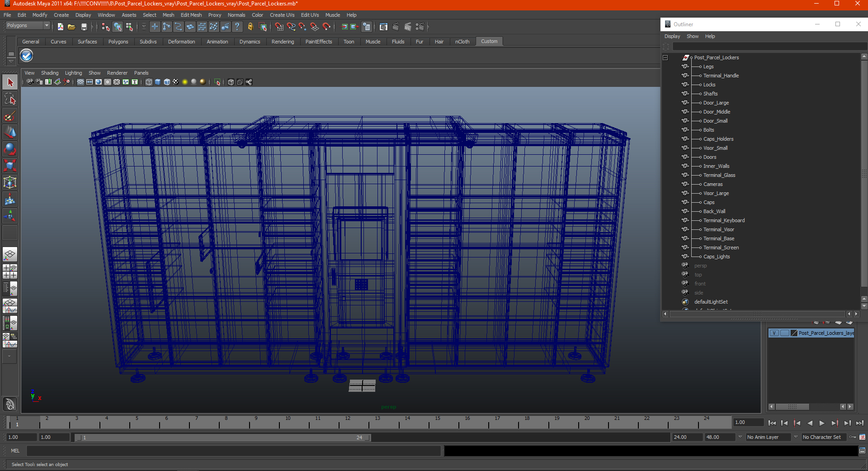Viewport: 868px width, 471px height.
Task: Open the Outliner Display menu
Action: [672, 36]
